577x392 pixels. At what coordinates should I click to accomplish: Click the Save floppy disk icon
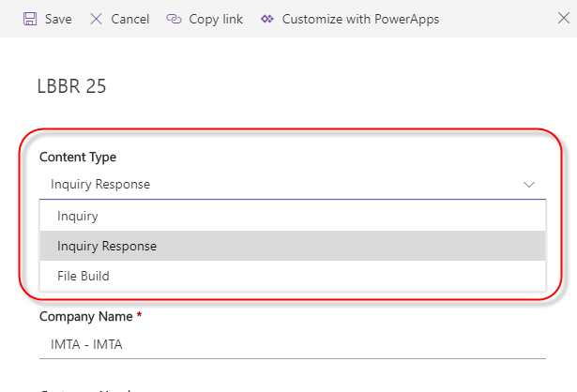(30, 19)
